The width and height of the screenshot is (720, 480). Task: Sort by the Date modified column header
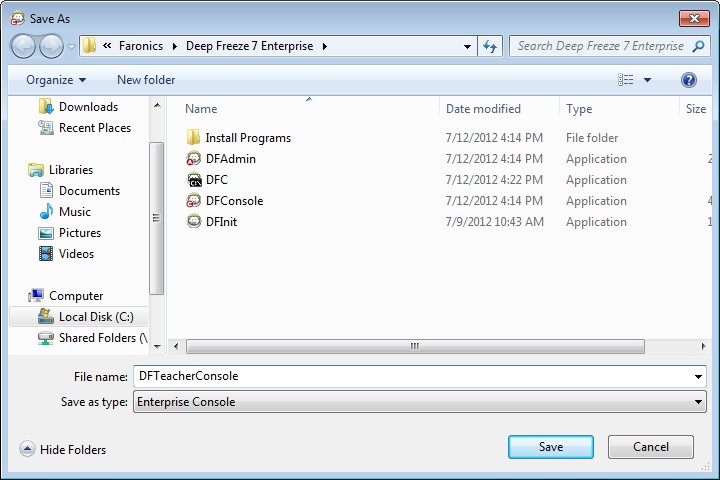483,109
